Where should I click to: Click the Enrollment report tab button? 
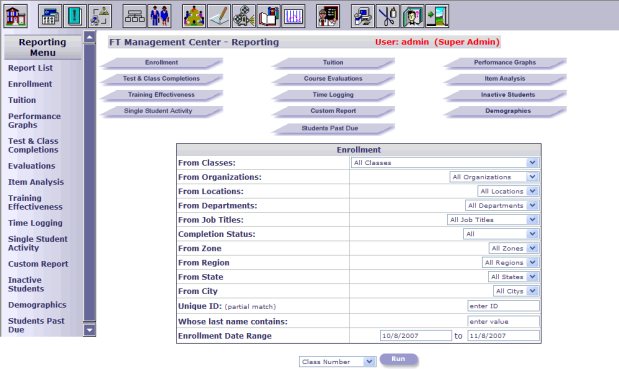pyautogui.click(x=161, y=63)
